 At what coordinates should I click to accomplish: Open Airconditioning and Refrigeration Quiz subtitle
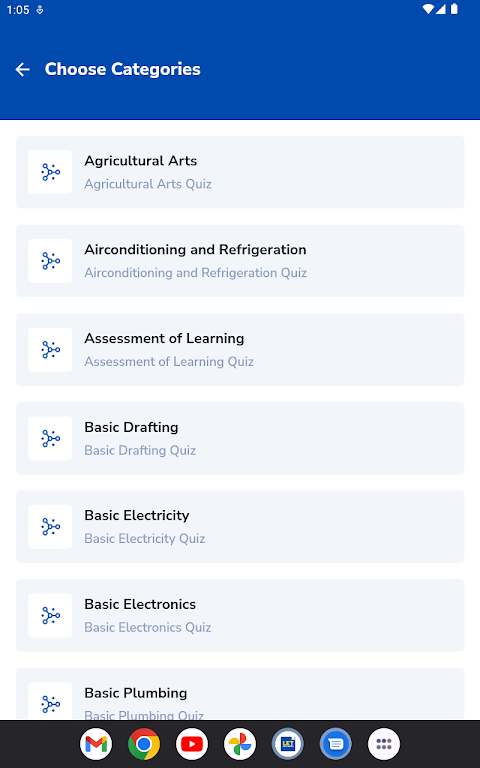(195, 273)
